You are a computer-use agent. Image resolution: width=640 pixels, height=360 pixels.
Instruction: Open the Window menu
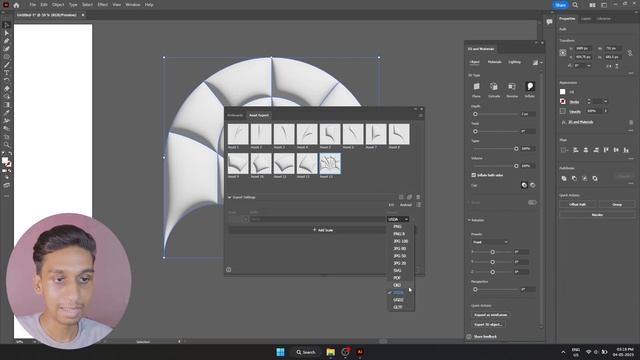click(133, 5)
